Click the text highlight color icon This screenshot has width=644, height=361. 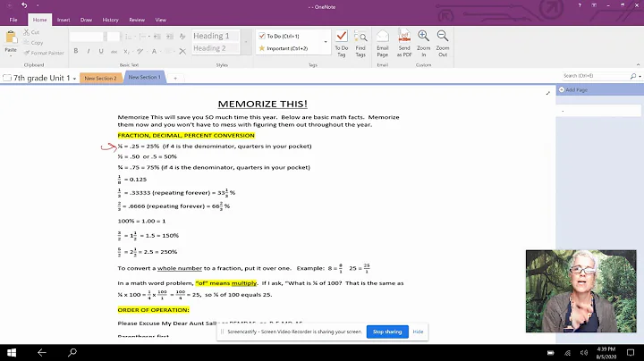(140, 51)
